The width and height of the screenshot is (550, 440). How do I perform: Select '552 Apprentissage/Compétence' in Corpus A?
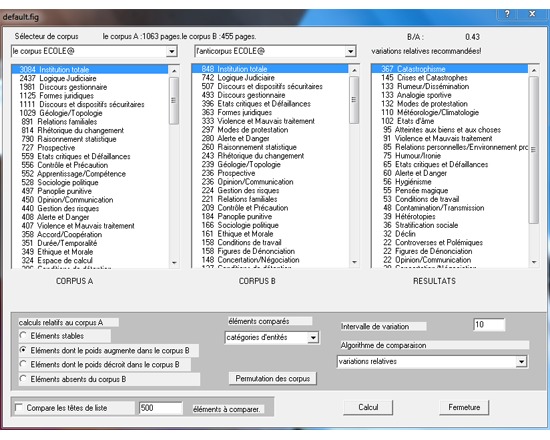tap(90, 174)
